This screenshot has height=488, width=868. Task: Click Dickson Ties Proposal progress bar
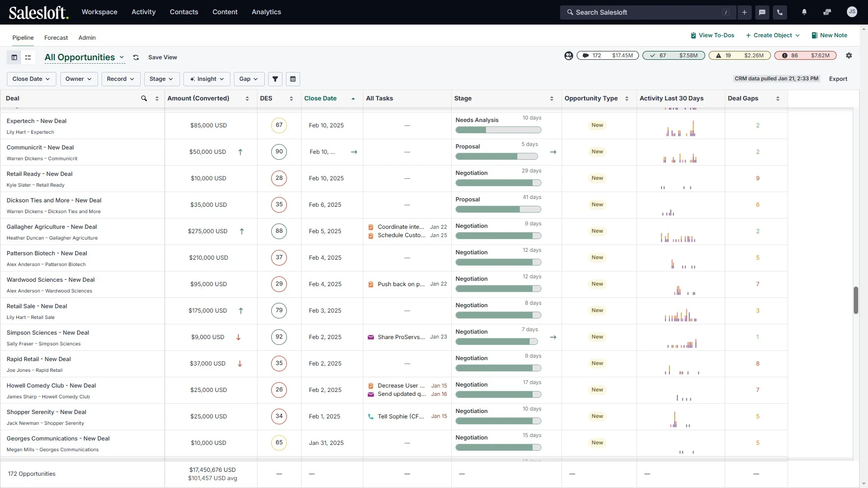498,209
